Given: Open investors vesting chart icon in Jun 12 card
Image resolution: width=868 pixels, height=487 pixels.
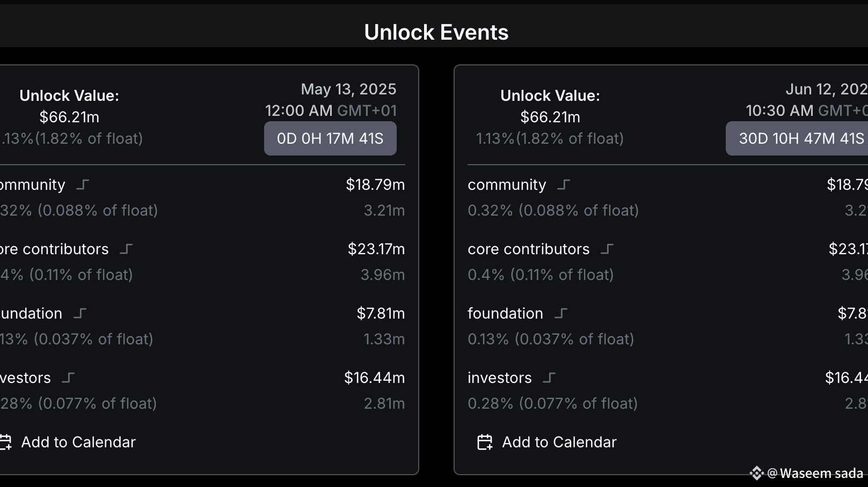Looking at the screenshot, I should [x=549, y=378].
